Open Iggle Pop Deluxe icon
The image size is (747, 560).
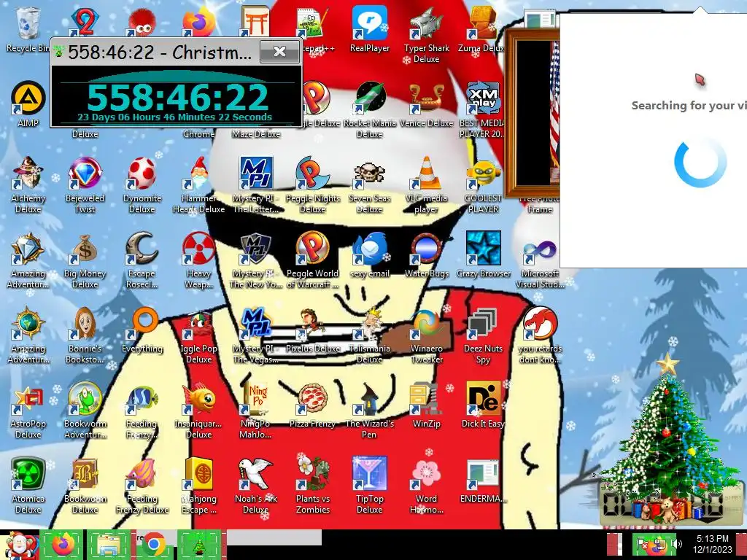coord(198,324)
